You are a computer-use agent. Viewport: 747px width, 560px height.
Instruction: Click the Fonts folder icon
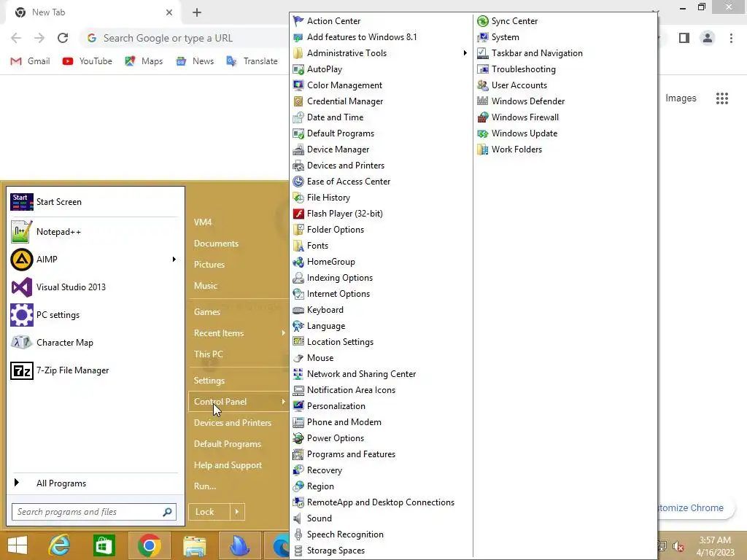click(298, 246)
